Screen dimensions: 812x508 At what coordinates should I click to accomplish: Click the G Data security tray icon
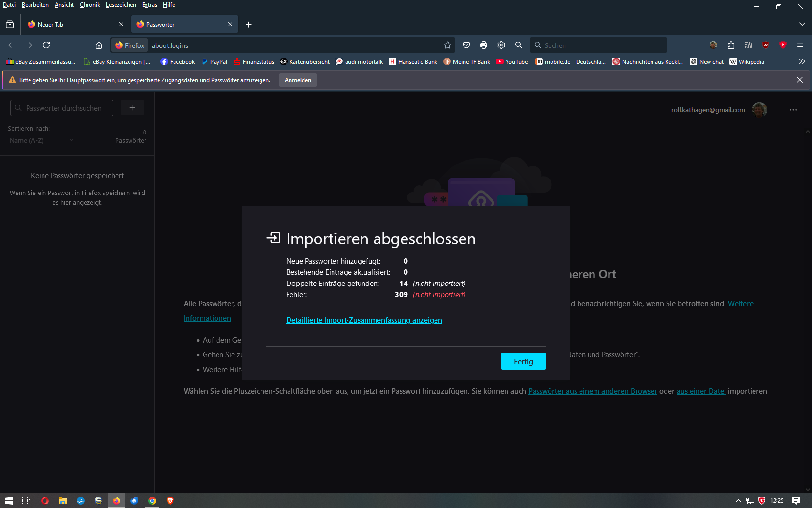[x=762, y=501]
